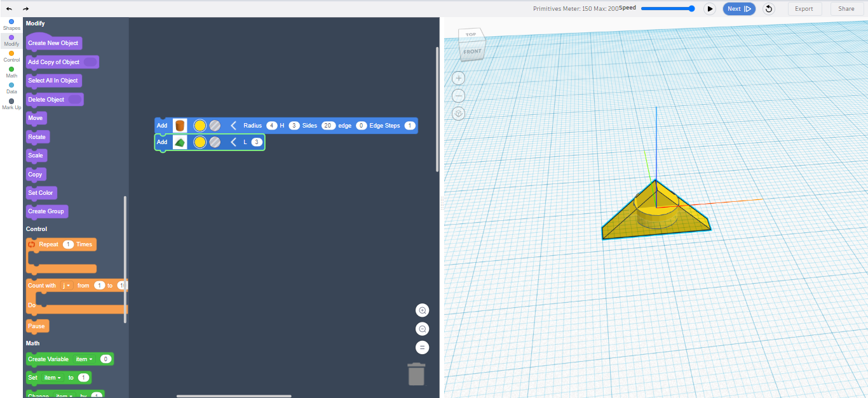Collapse cylinder block parameters arrow
The width and height of the screenshot is (868, 398).
click(233, 126)
